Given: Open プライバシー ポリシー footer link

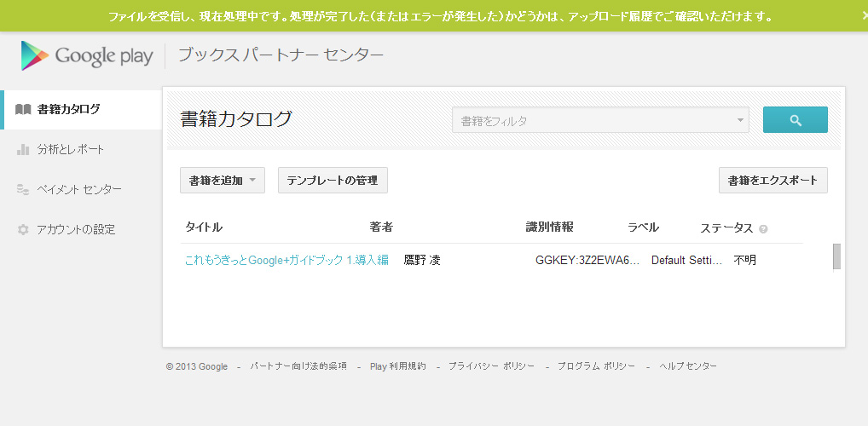Looking at the screenshot, I should [x=492, y=366].
